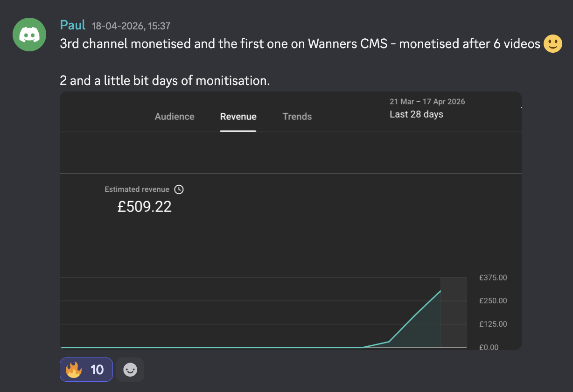Open the Trends tab

tap(297, 117)
